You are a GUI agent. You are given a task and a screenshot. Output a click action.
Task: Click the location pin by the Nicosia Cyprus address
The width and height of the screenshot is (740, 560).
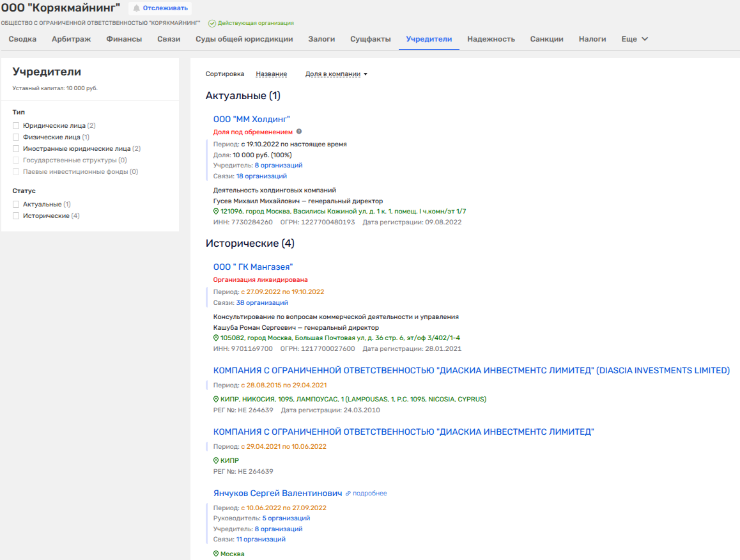[x=216, y=399]
